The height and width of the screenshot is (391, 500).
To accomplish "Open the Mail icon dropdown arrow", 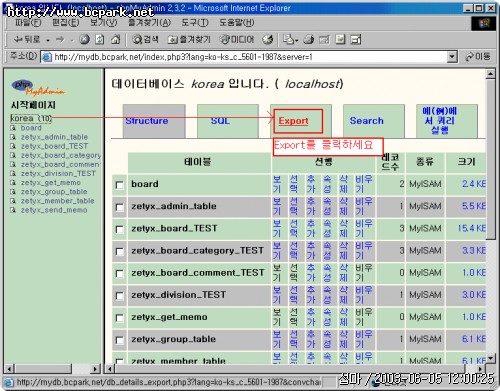I will (296, 40).
